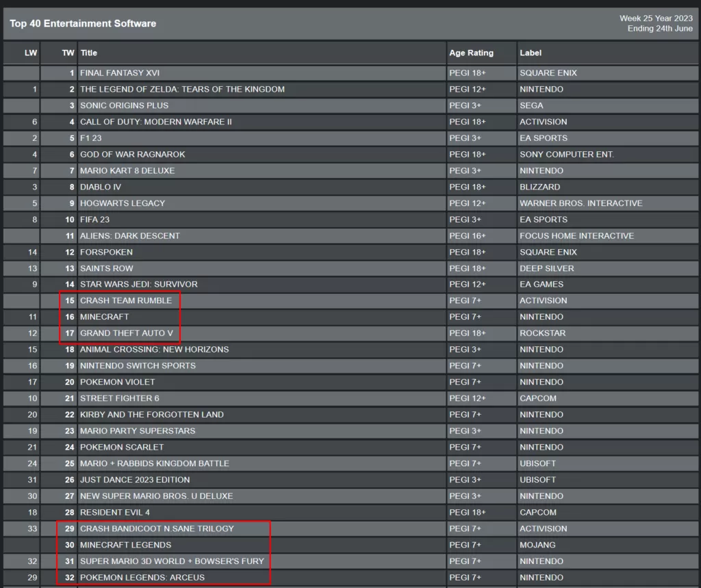Click the Title column header
This screenshot has height=588, width=701.
point(89,53)
